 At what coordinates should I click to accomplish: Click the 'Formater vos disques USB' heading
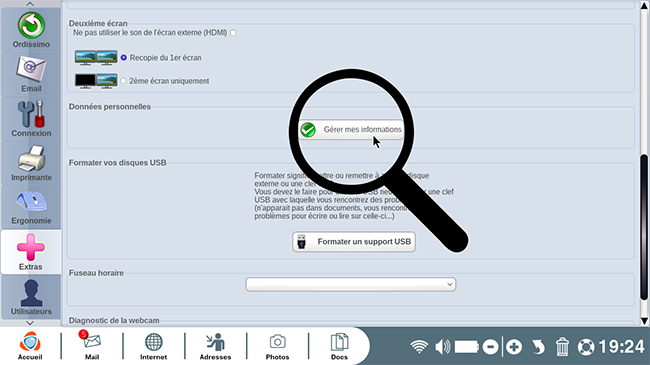118,163
